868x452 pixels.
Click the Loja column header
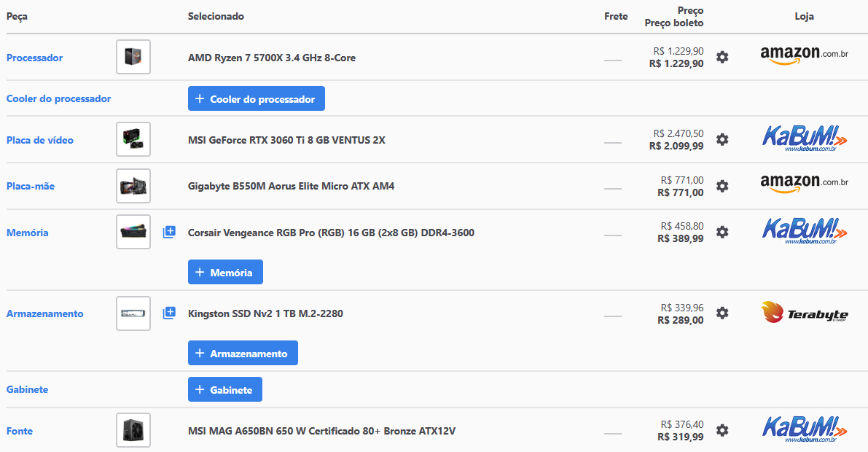pyautogui.click(x=804, y=16)
